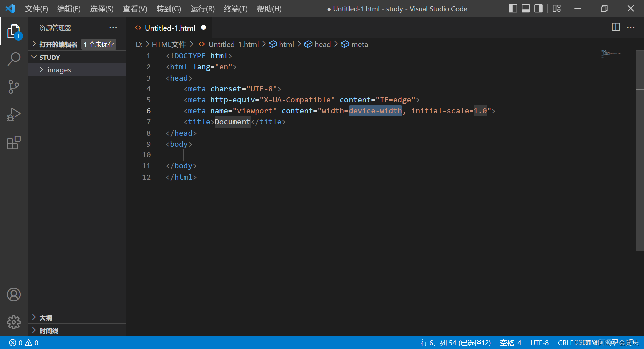Viewport: 644px width, 349px height.
Task: Change file encoding UTF-8 in status bar
Action: (x=539, y=343)
